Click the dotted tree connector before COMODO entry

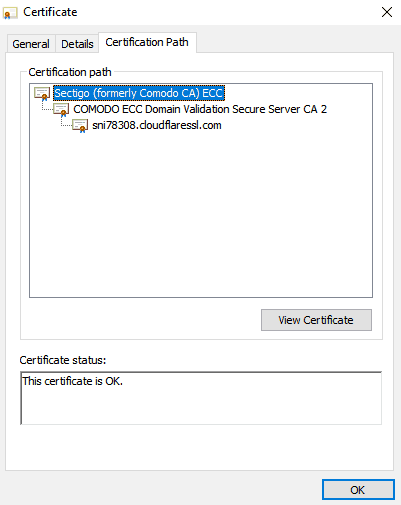click(x=47, y=106)
